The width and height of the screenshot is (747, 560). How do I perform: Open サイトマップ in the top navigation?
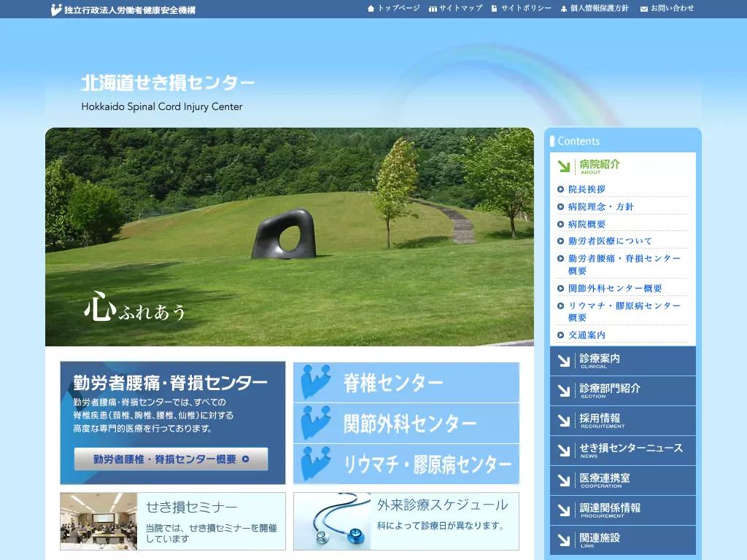[x=461, y=9]
